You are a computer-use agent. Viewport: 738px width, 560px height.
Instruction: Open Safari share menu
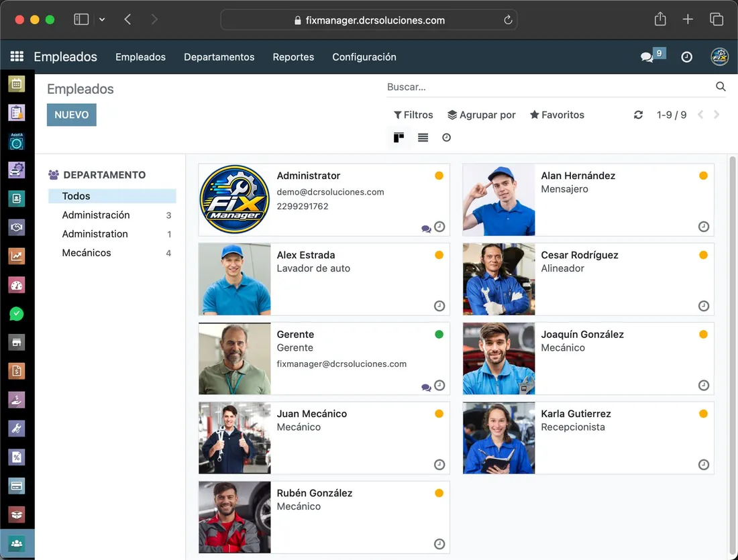660,19
